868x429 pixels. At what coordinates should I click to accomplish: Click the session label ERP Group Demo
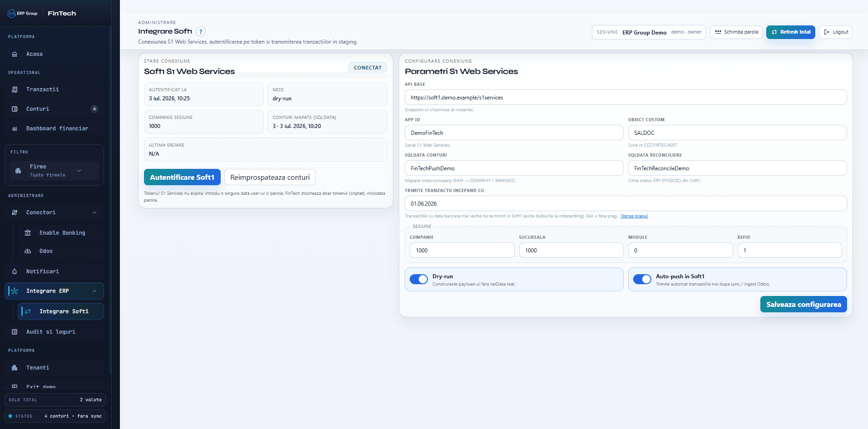tap(644, 32)
